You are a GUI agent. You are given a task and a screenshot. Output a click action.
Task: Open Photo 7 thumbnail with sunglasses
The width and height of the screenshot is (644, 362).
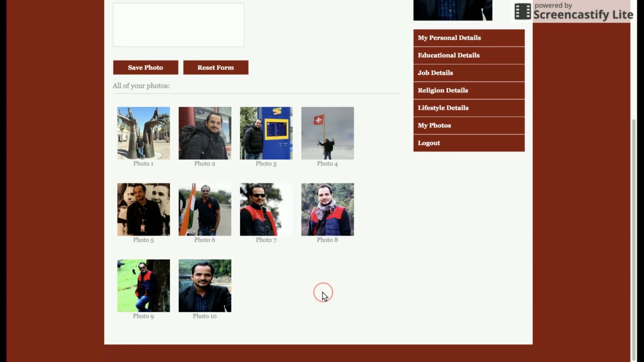coord(266,209)
